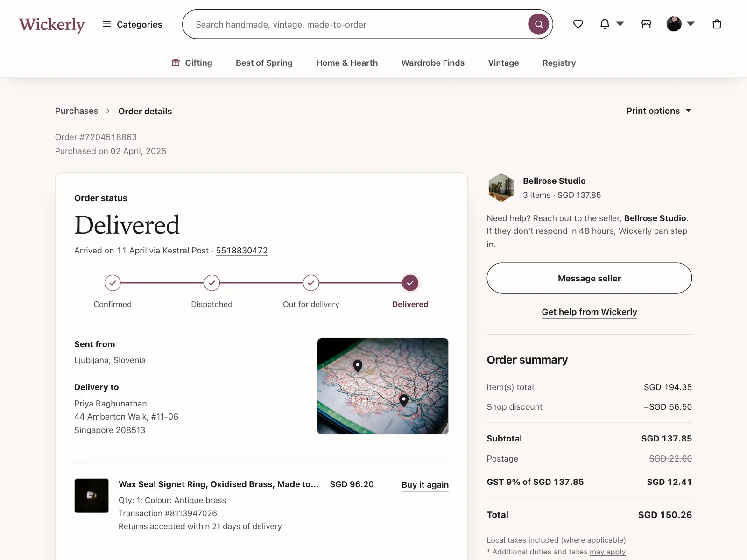
Task: Open the Wickerly home logo
Action: tap(52, 24)
